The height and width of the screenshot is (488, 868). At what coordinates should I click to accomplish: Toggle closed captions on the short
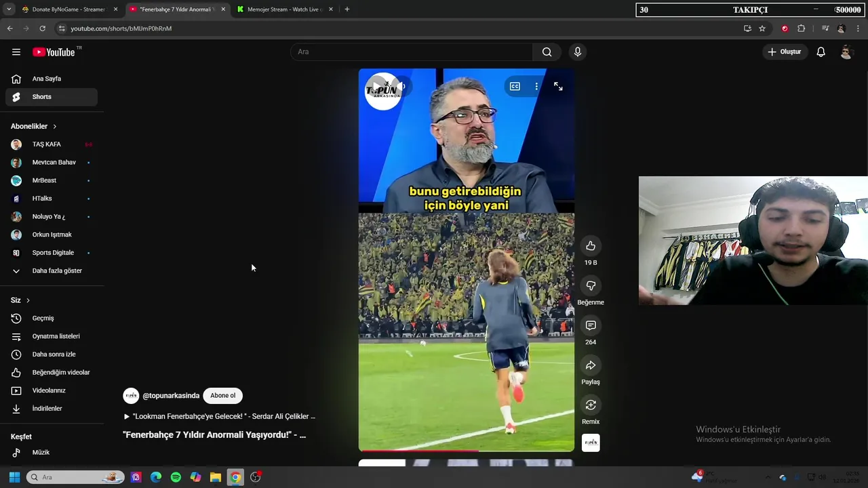coord(515,86)
